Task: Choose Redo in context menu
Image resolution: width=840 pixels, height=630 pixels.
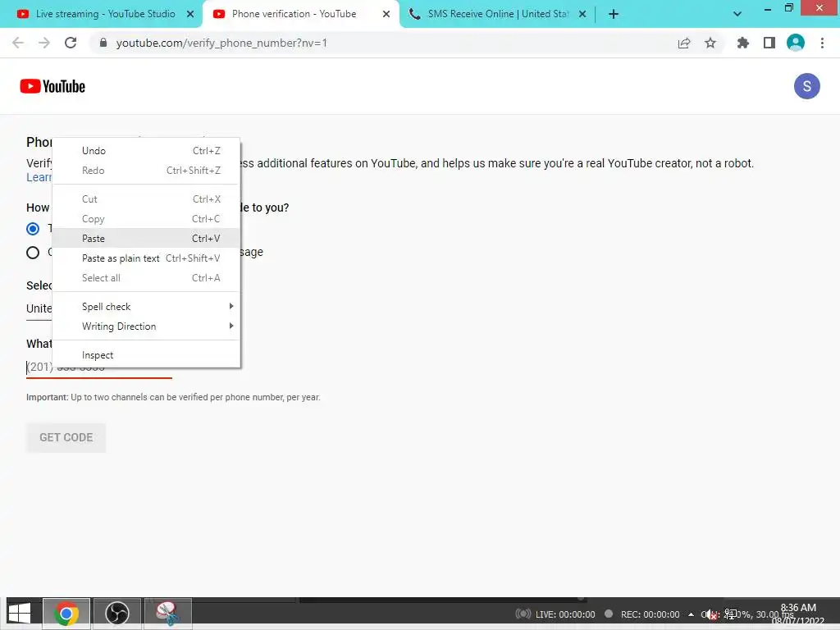Action: tap(146, 171)
